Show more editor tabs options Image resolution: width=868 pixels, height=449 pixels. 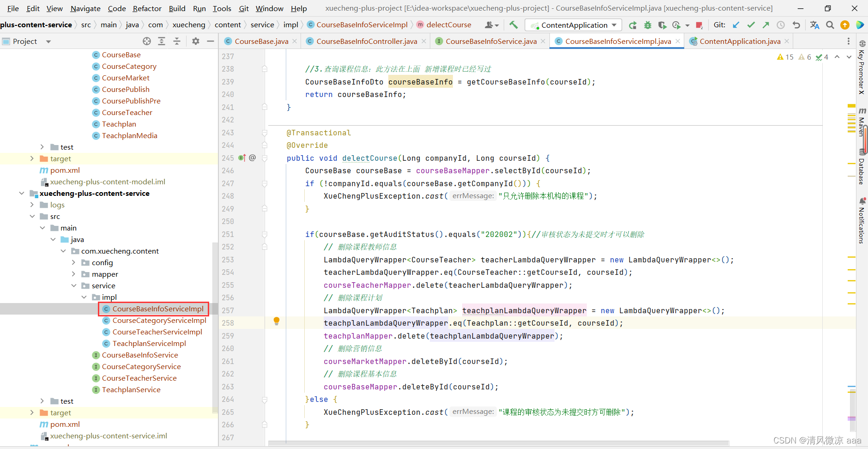[x=849, y=41]
